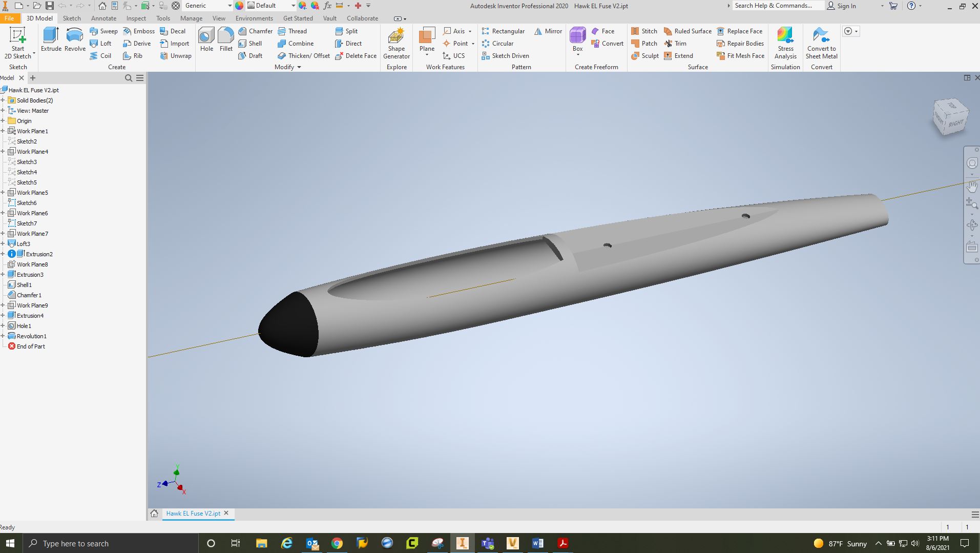Click the Hole tool icon

coord(206,39)
